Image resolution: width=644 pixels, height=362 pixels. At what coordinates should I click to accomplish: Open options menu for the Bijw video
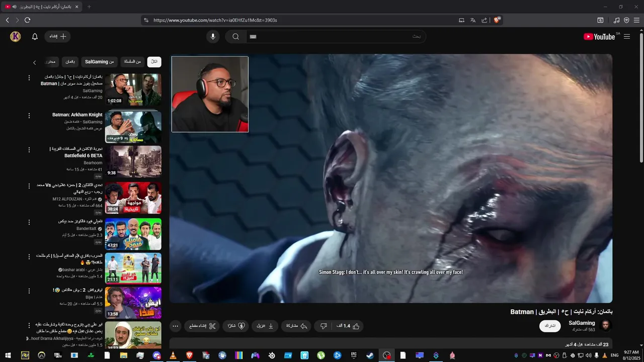click(x=29, y=291)
